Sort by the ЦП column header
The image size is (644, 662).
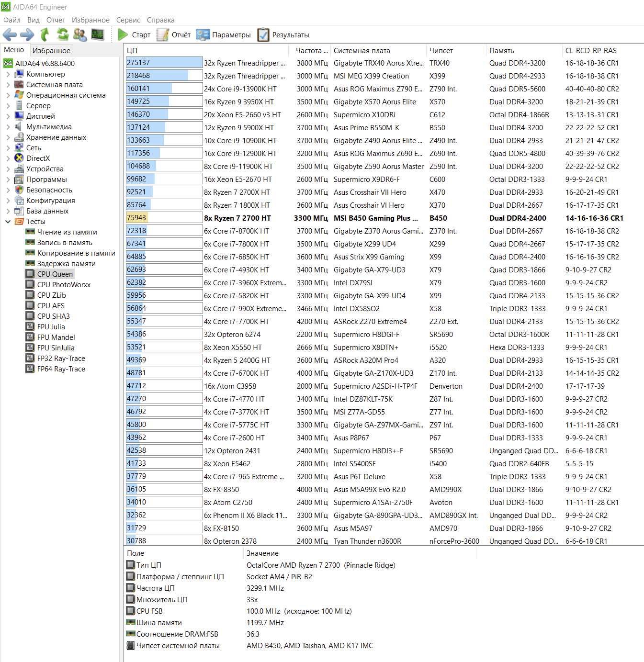206,50
